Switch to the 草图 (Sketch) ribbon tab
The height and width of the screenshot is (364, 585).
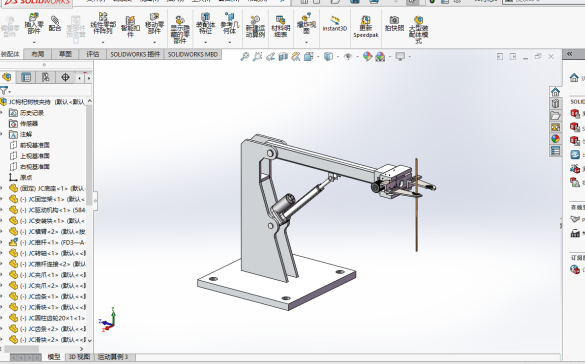pyautogui.click(x=65, y=54)
